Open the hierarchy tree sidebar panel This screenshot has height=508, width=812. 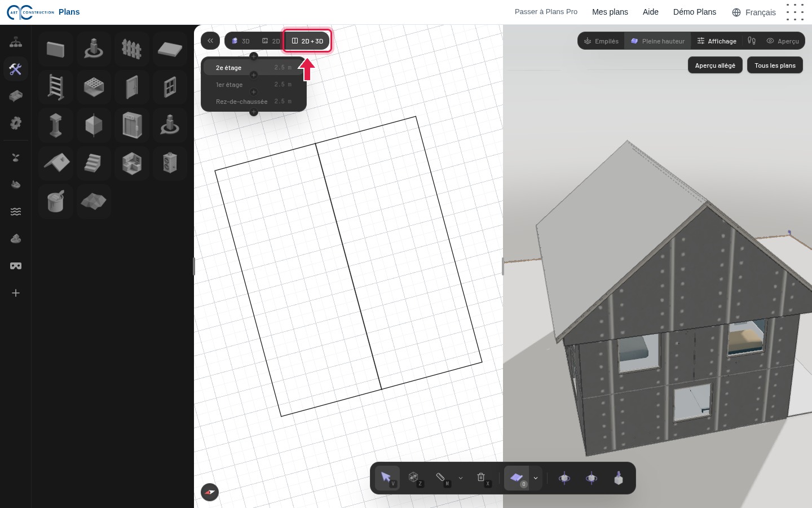16,42
